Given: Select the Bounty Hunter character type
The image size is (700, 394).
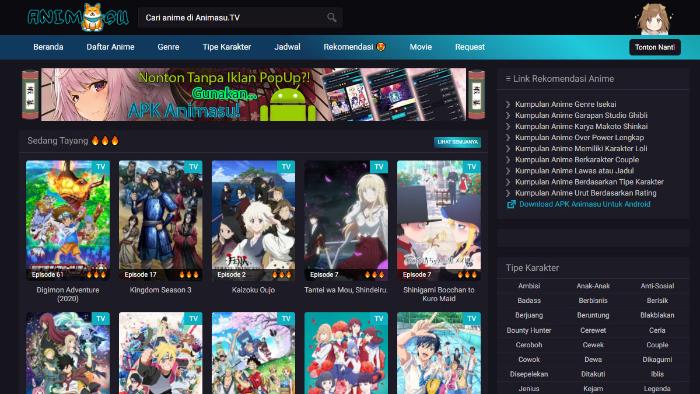Looking at the screenshot, I should 529,331.
